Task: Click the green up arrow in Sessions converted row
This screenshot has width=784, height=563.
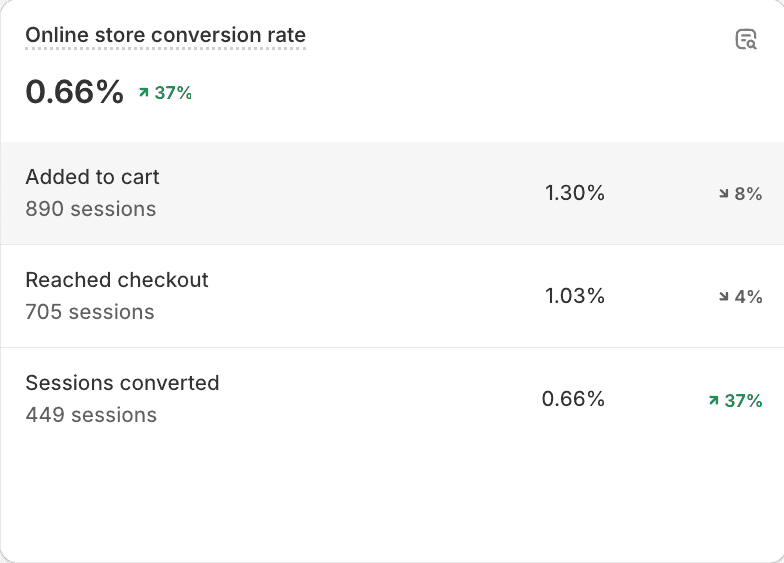Action: click(x=714, y=400)
